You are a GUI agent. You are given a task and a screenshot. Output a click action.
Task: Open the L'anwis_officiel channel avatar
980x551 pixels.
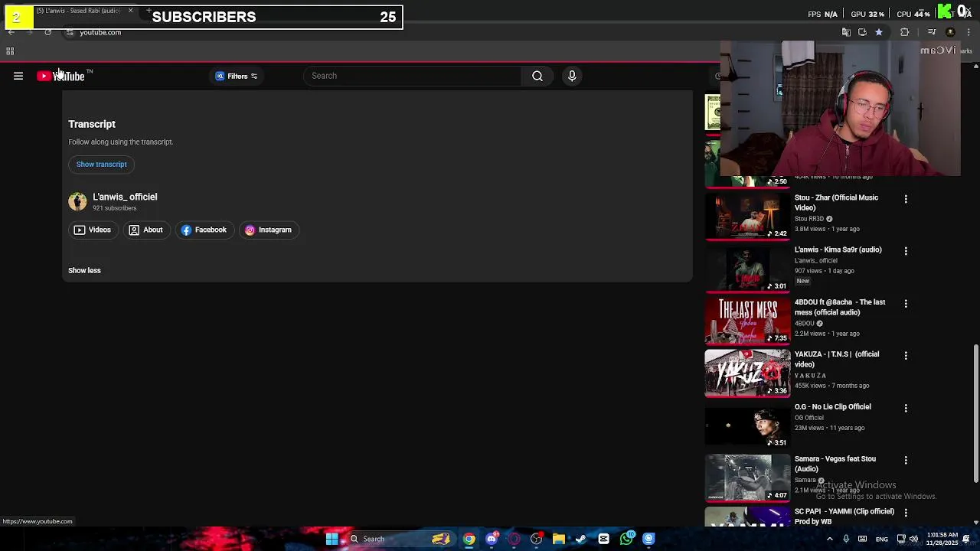77,201
